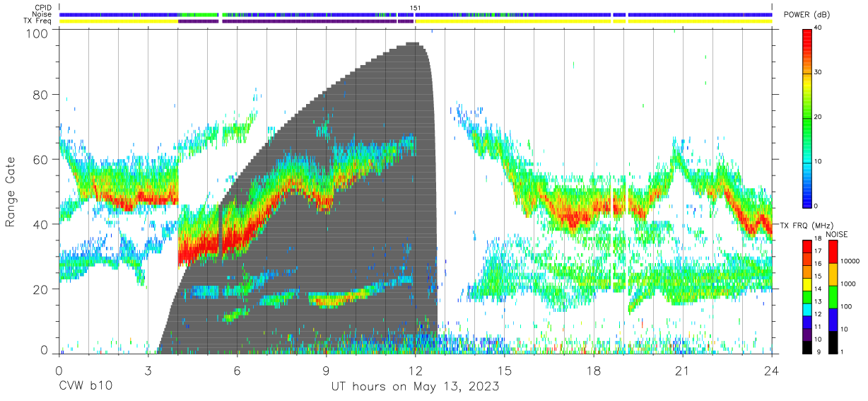Viewport: 868px width, 401px height.
Task: Click the UT hours axis "3" tick
Action: [148, 370]
